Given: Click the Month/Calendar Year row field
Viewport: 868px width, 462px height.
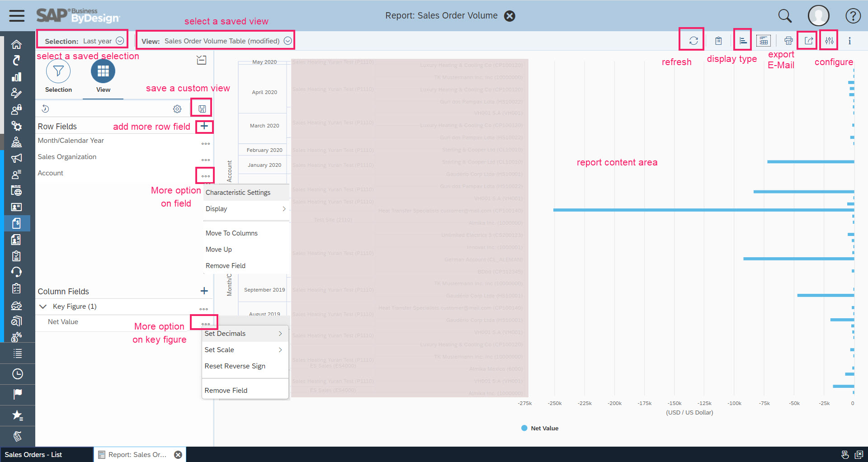Looking at the screenshot, I should click(71, 141).
